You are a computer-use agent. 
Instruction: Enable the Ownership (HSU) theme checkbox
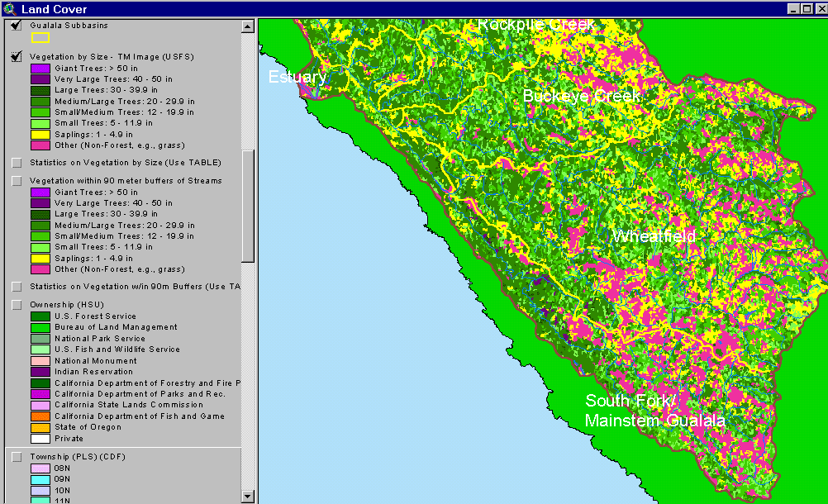[x=17, y=305]
